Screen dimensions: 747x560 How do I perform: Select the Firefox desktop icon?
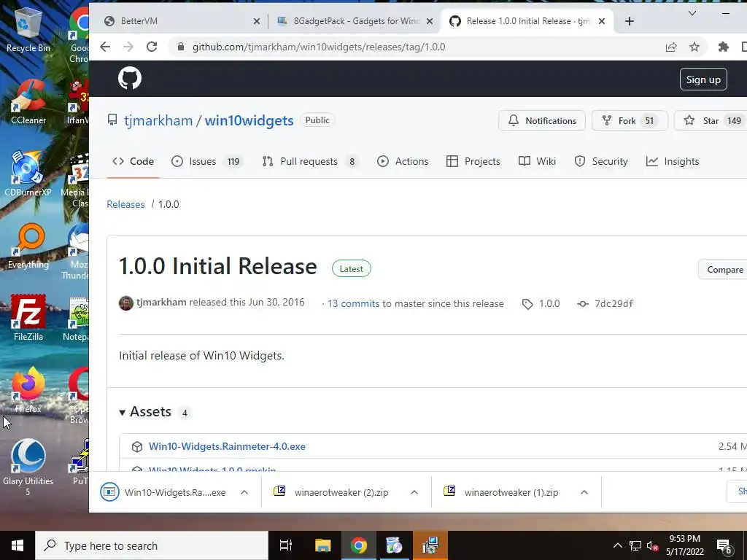tap(28, 390)
